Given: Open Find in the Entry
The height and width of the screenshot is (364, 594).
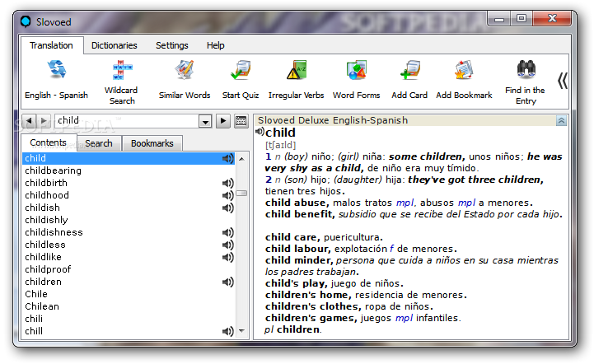Looking at the screenshot, I should click(x=526, y=82).
